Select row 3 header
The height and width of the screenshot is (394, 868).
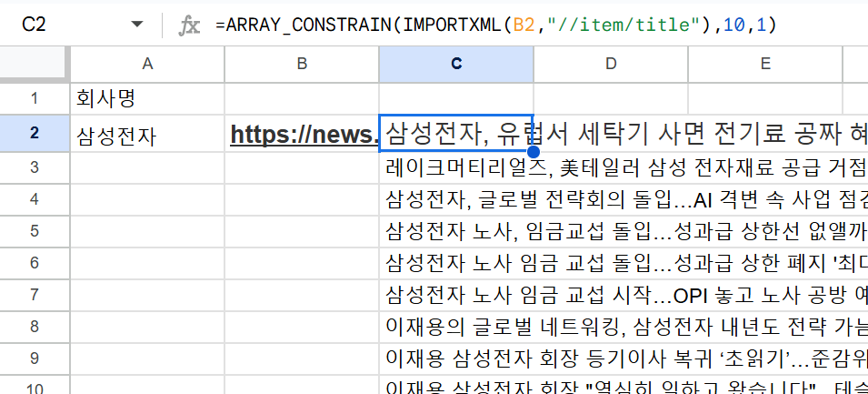[35, 167]
